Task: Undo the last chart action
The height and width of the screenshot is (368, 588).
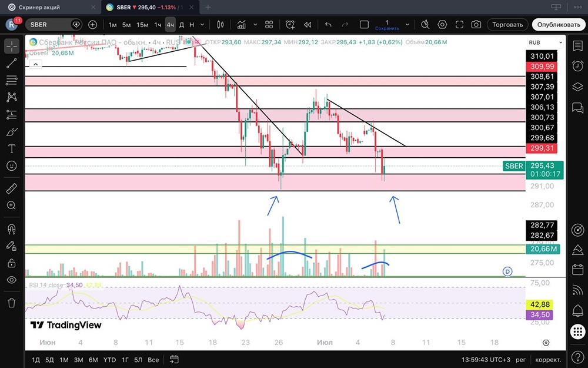Action: tap(328, 25)
